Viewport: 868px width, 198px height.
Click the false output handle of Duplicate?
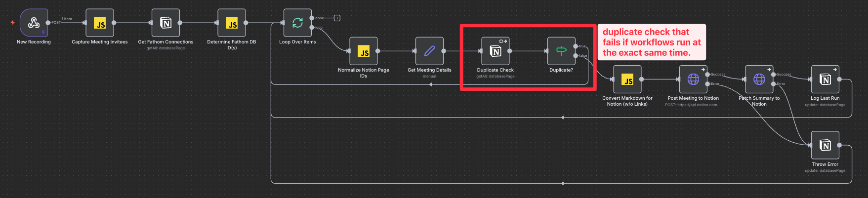point(576,56)
